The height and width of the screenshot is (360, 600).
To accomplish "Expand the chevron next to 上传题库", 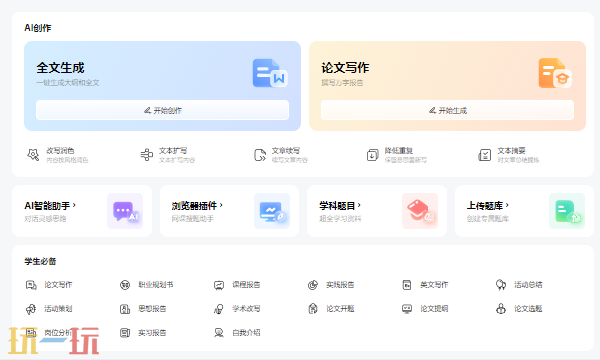I will coord(507,205).
